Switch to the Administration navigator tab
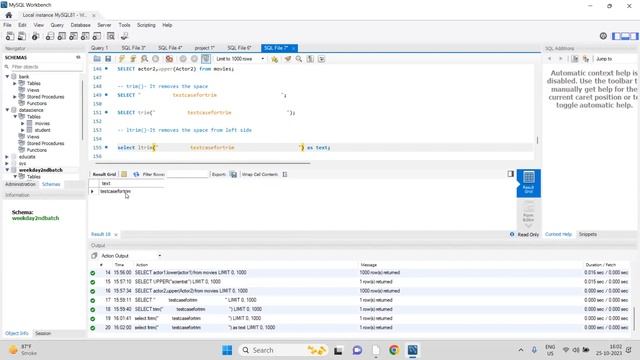The height and width of the screenshot is (360, 640). 20,184
